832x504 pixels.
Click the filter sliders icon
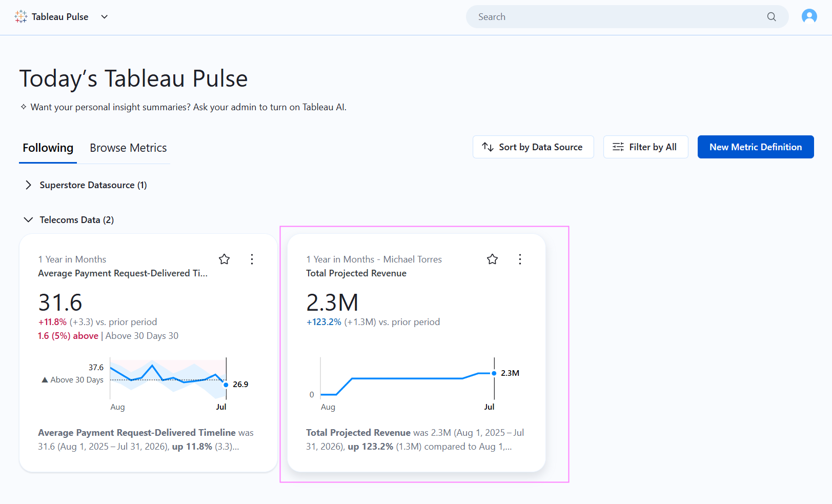[618, 147]
